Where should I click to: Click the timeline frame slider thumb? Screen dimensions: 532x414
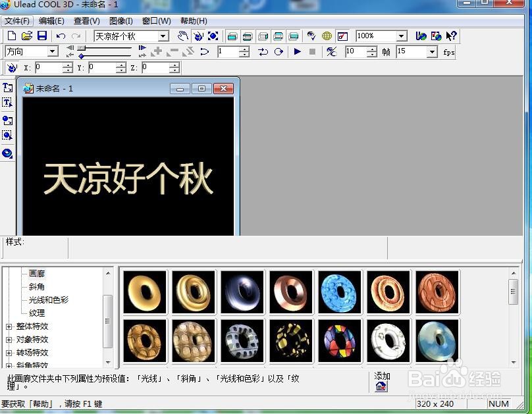pyautogui.click(x=81, y=48)
